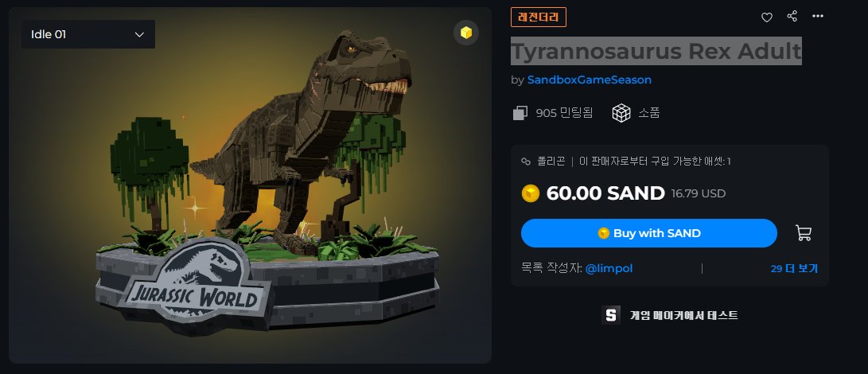
Task: Click the share icon
Action: click(792, 16)
